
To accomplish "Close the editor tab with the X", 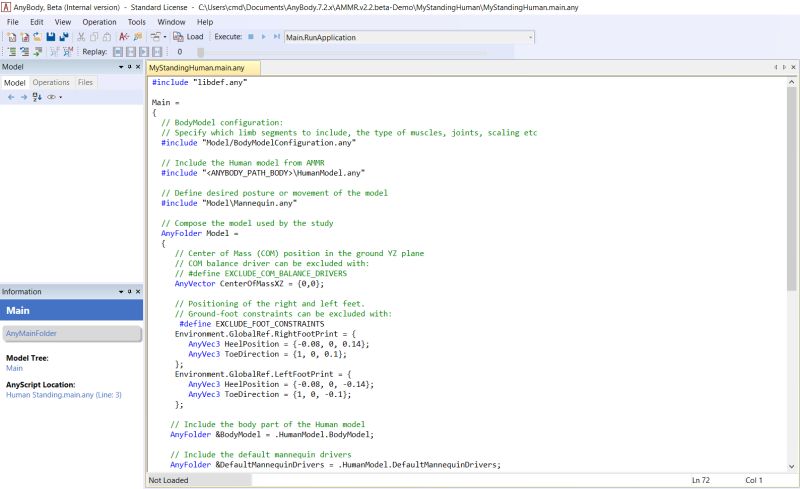I will (793, 67).
